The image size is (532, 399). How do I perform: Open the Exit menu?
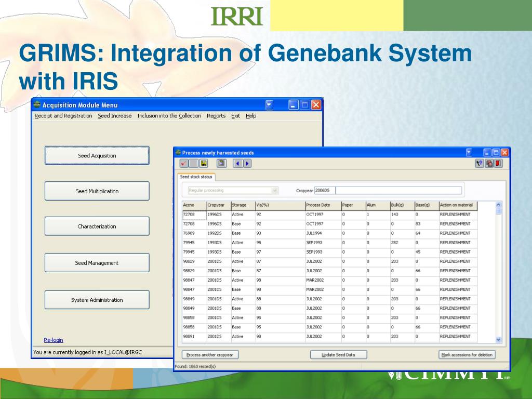pyautogui.click(x=235, y=116)
